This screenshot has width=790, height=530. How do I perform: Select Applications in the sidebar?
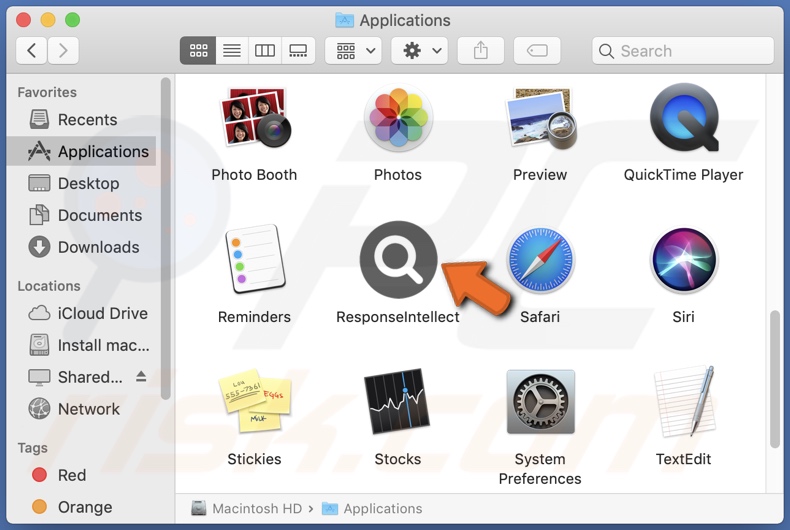click(x=81, y=151)
